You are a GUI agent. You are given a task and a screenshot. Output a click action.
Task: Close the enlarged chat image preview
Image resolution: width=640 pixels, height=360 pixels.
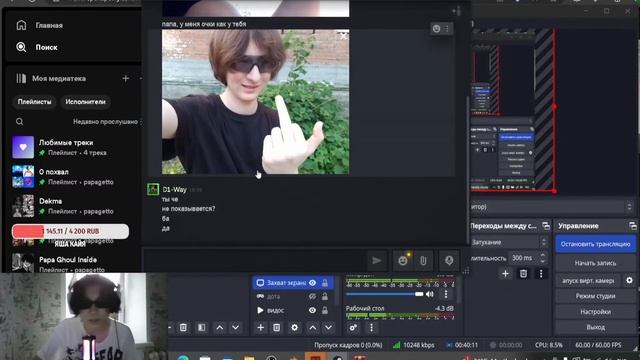pos(343,36)
